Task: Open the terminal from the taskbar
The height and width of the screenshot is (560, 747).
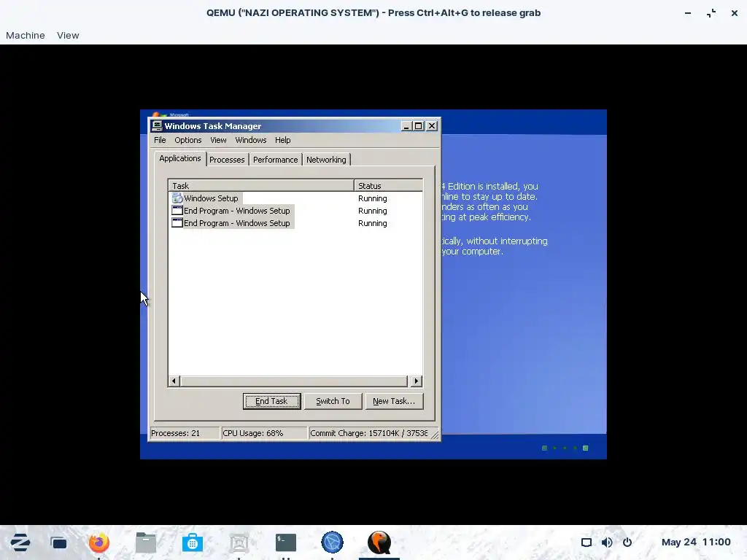Action: pyautogui.click(x=286, y=542)
